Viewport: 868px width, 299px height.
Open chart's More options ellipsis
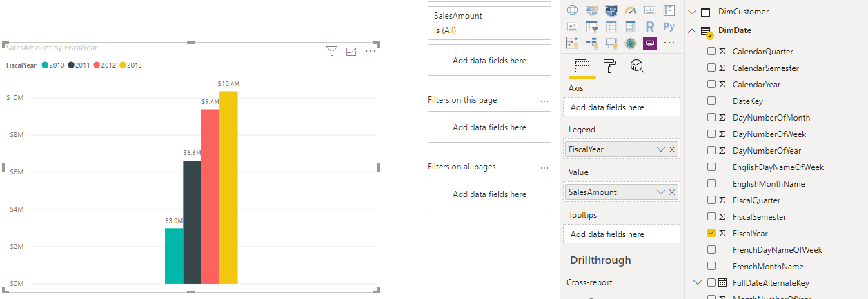[x=371, y=51]
